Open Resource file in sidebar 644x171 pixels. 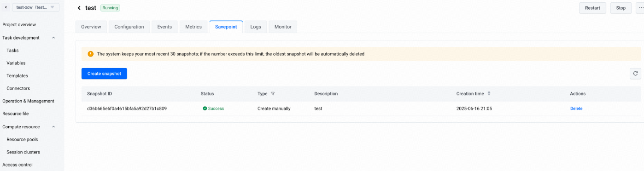15,114
